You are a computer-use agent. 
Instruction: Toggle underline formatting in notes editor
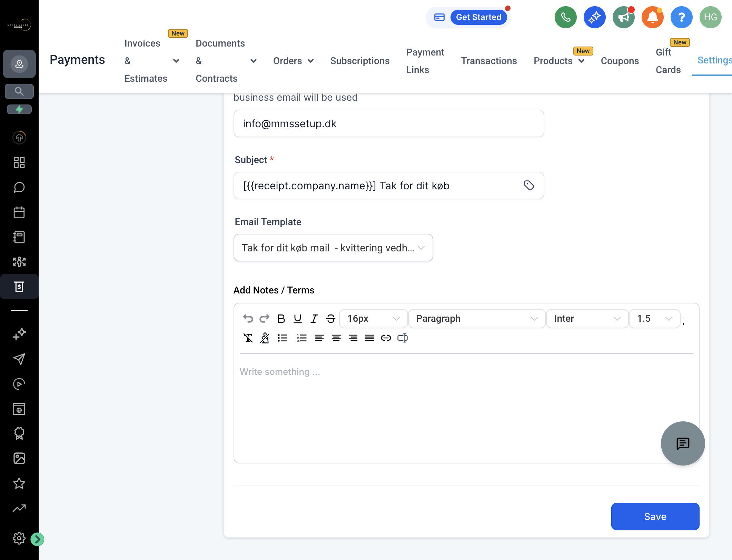tap(297, 319)
